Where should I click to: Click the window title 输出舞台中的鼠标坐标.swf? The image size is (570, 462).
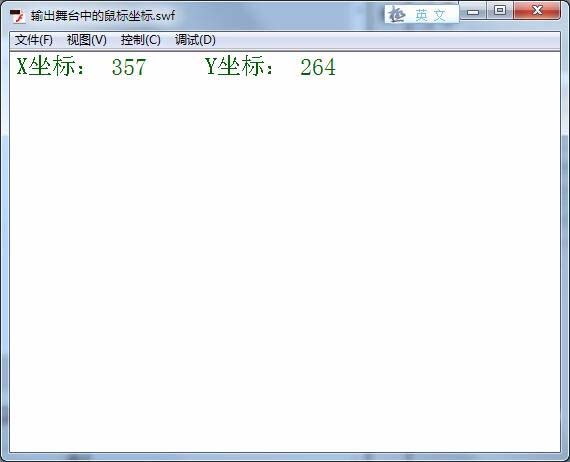103,16
